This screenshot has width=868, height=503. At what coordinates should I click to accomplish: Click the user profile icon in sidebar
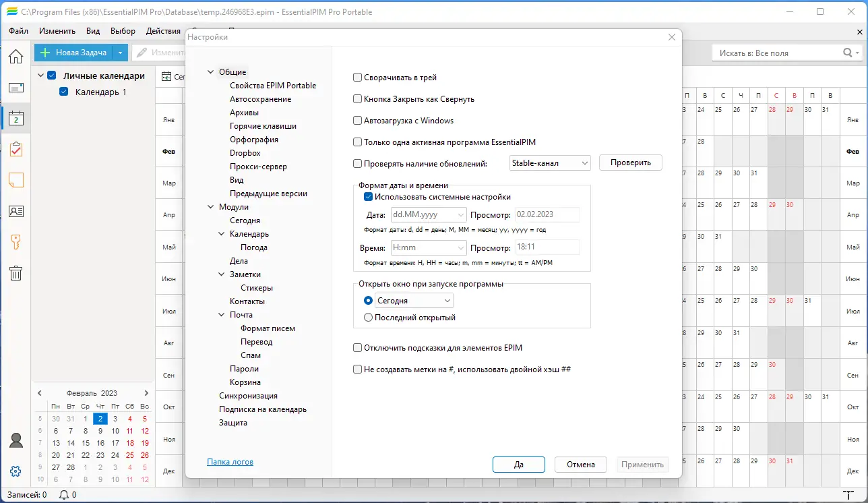16,440
